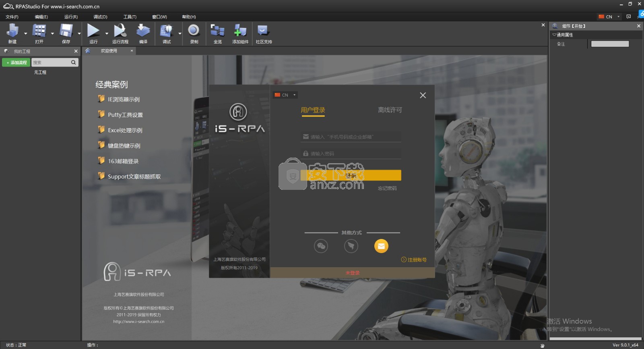Viewport: 644px width, 349px height.
Task: Click the 忘记密码 link
Action: tap(387, 188)
